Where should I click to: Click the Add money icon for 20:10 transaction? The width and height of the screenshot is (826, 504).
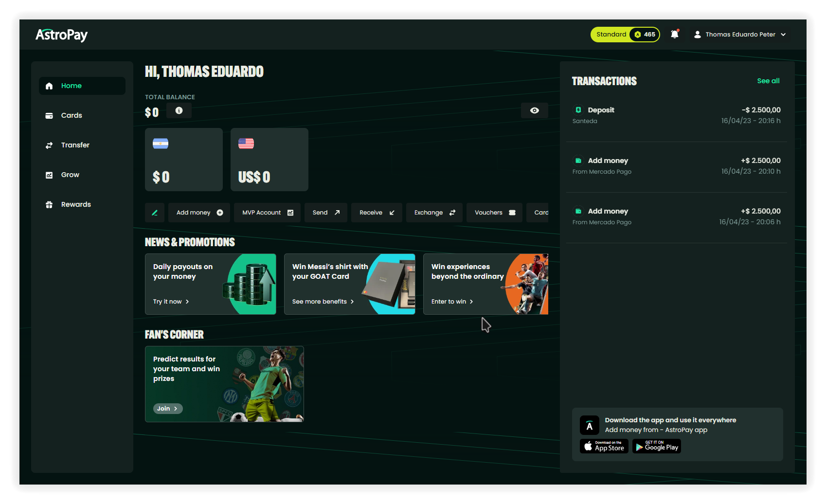coord(578,161)
